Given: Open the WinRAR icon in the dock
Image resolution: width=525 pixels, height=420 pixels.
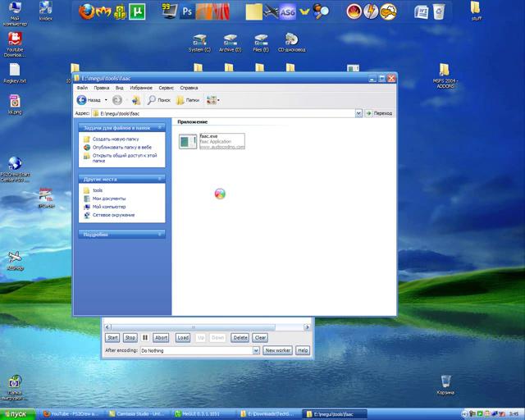Looking at the screenshot, I should [x=120, y=12].
